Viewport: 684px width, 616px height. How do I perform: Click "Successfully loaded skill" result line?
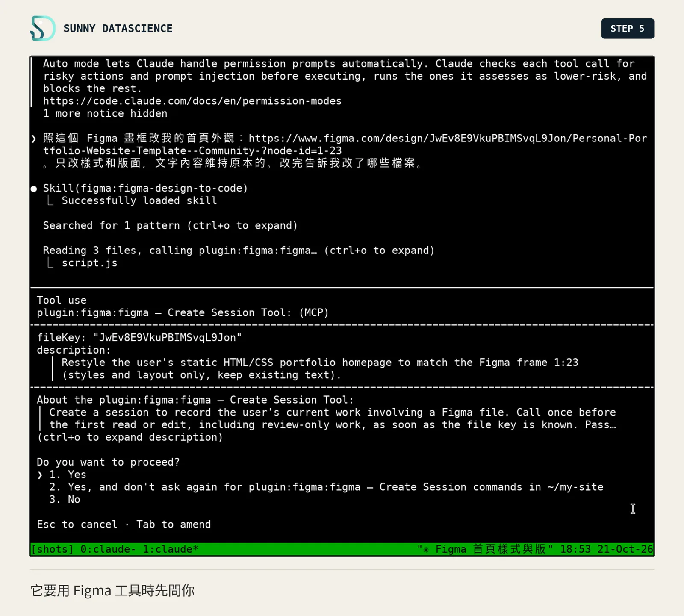coord(139,200)
